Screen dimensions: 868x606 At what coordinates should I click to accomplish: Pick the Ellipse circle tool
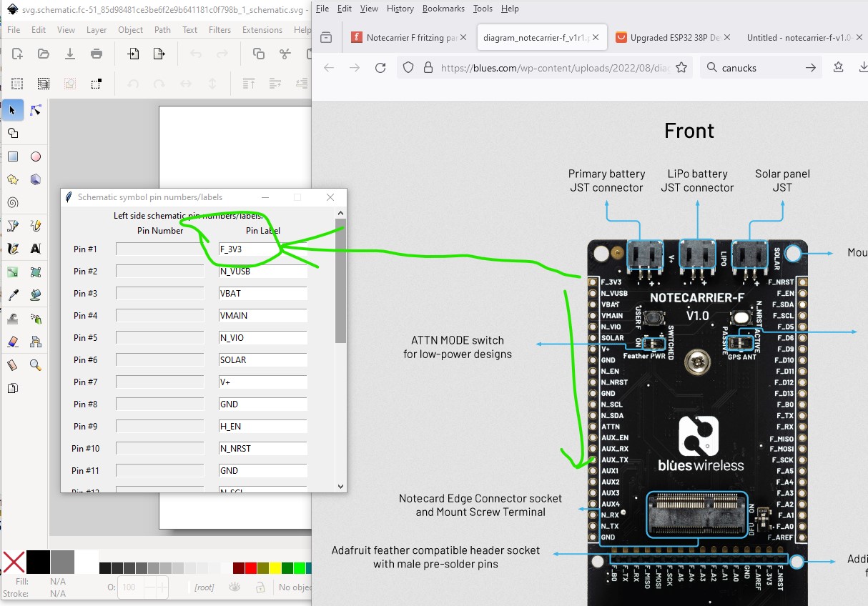point(36,157)
